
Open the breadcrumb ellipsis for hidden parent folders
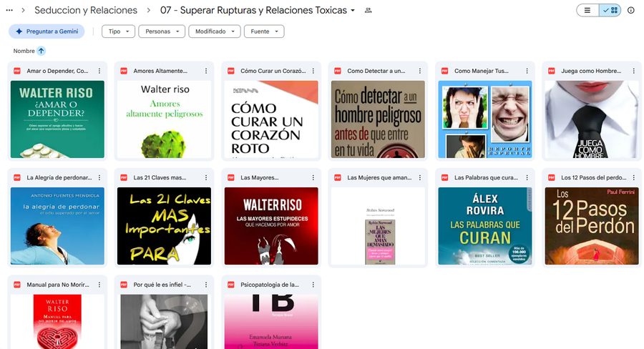9,10
